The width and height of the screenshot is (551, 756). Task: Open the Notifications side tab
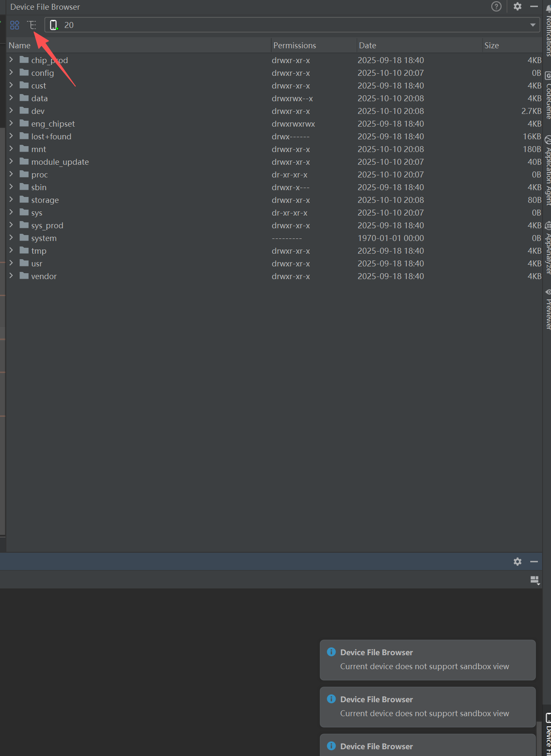point(548,30)
